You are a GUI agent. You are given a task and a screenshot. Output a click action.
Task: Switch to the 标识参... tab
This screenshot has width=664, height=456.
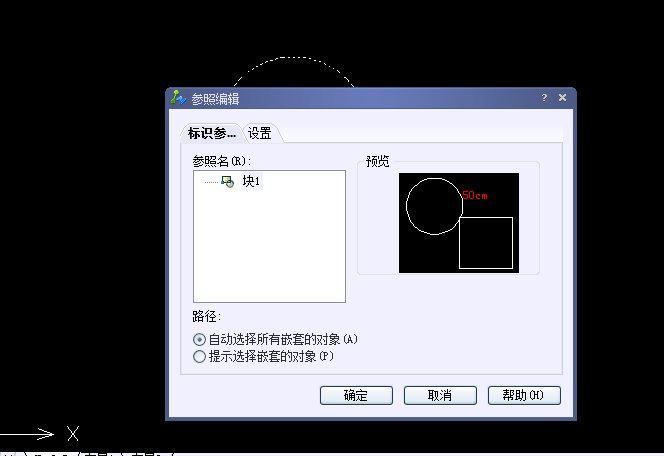211,133
